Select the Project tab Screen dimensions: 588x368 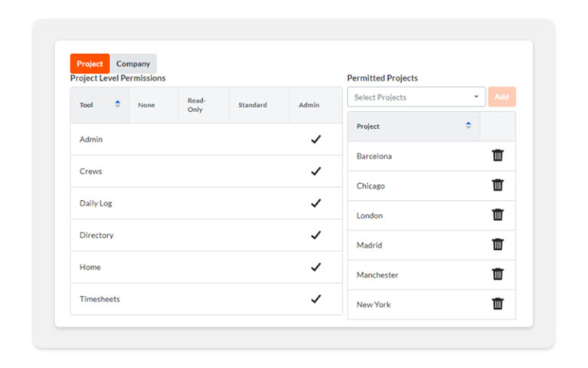90,64
